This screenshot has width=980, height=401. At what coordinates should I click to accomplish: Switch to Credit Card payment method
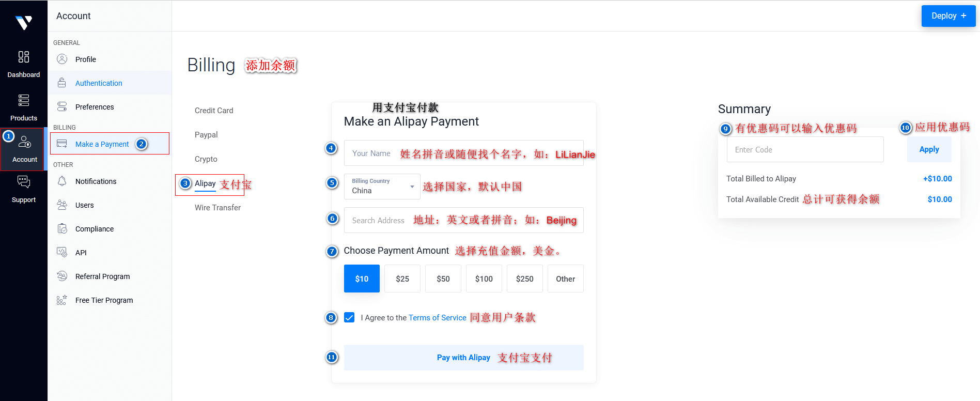(214, 111)
